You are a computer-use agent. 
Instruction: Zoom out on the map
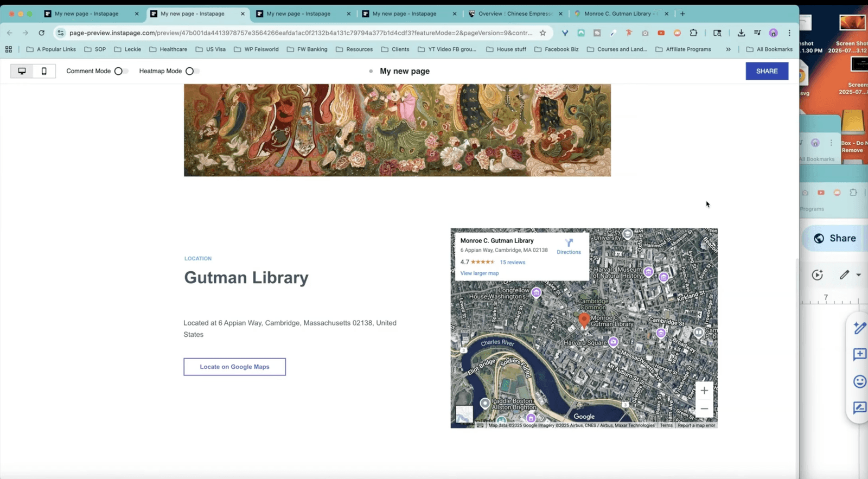point(704,408)
